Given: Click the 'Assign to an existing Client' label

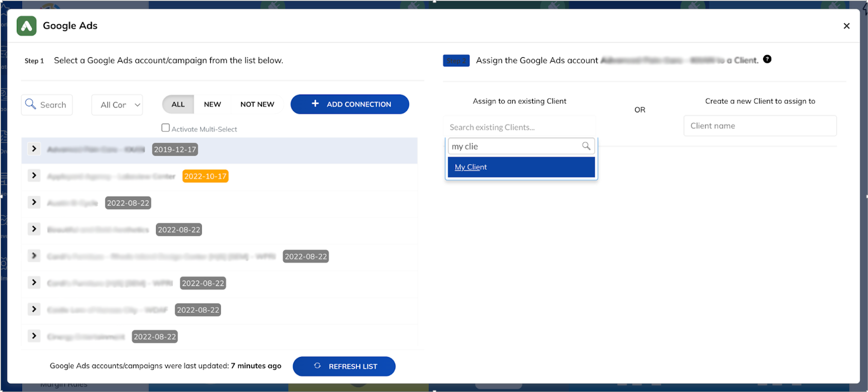Looking at the screenshot, I should tap(519, 101).
